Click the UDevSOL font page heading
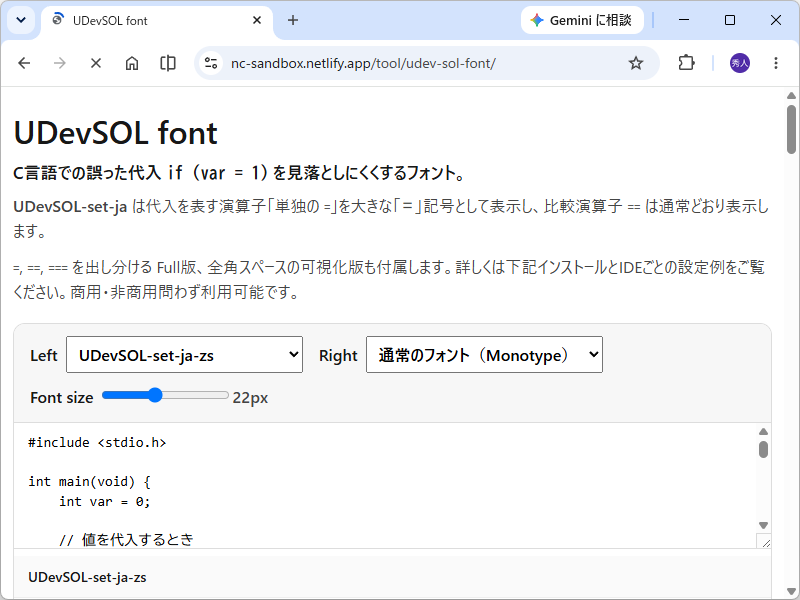Image resolution: width=800 pixels, height=600 pixels. pos(115,134)
